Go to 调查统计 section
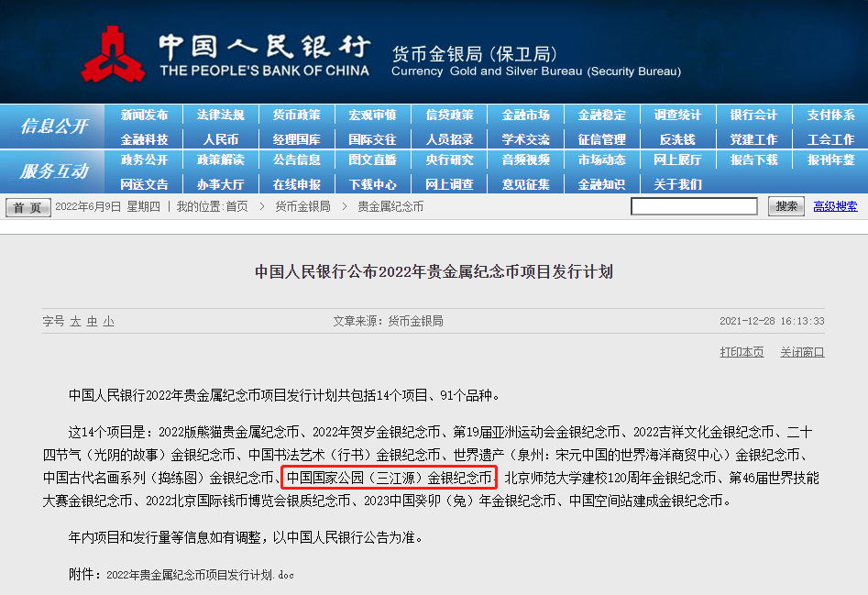The width and height of the screenshot is (868, 595). click(677, 116)
